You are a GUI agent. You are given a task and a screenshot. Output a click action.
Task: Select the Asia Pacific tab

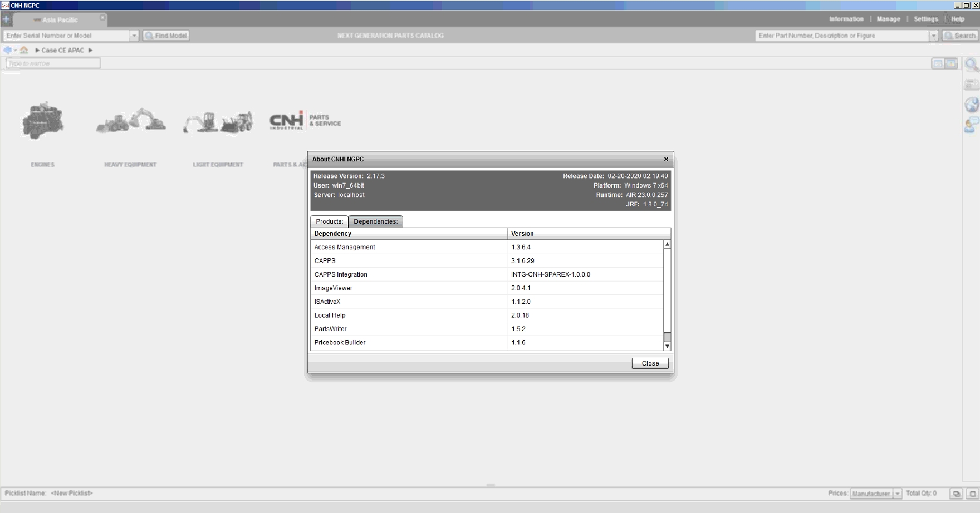point(60,20)
